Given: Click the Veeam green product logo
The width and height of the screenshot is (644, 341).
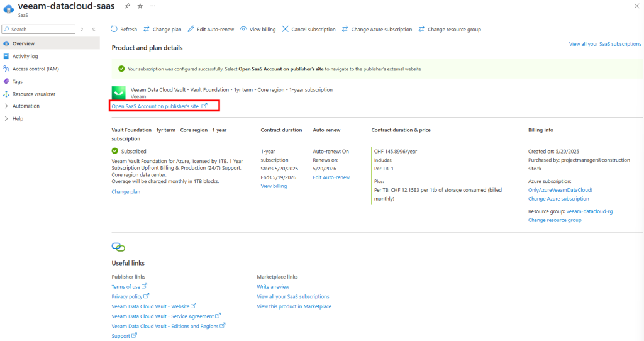Looking at the screenshot, I should click(x=119, y=93).
